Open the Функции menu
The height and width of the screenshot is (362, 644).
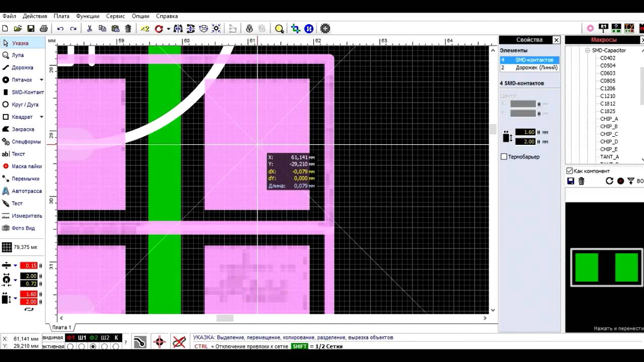[x=88, y=16]
